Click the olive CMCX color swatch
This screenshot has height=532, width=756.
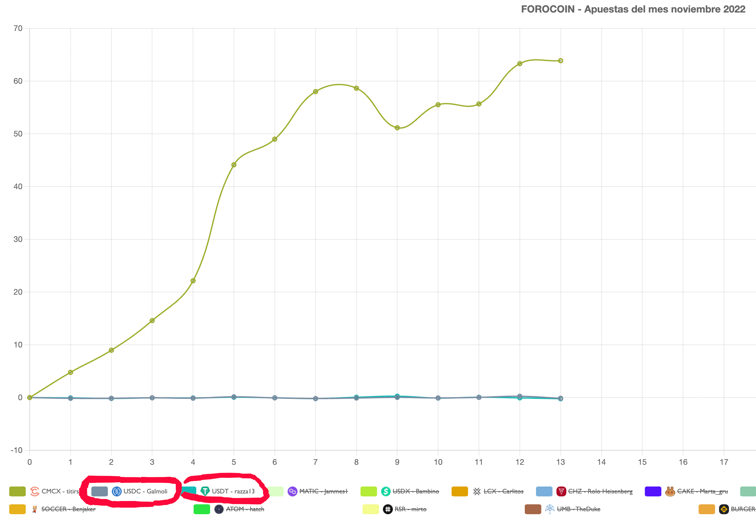coord(17,491)
